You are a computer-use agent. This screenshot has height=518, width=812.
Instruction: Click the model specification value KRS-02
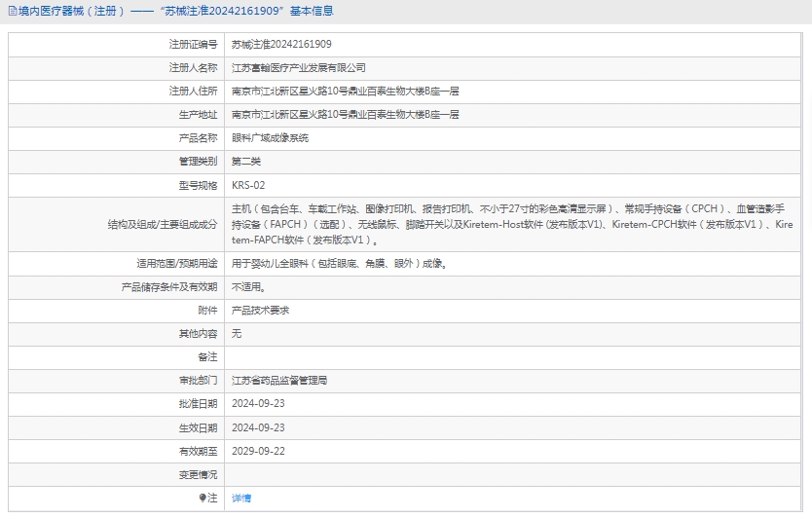click(248, 185)
